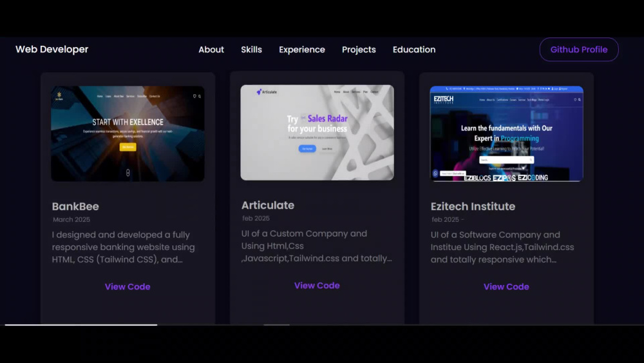Select the Ezitech Institute project title
The image size is (644, 363).
[x=473, y=206]
